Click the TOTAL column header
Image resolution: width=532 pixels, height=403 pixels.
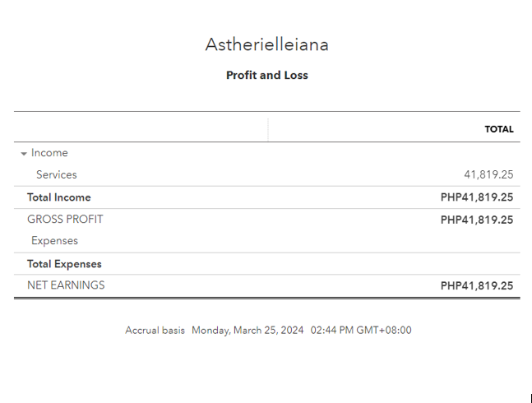[x=499, y=129]
